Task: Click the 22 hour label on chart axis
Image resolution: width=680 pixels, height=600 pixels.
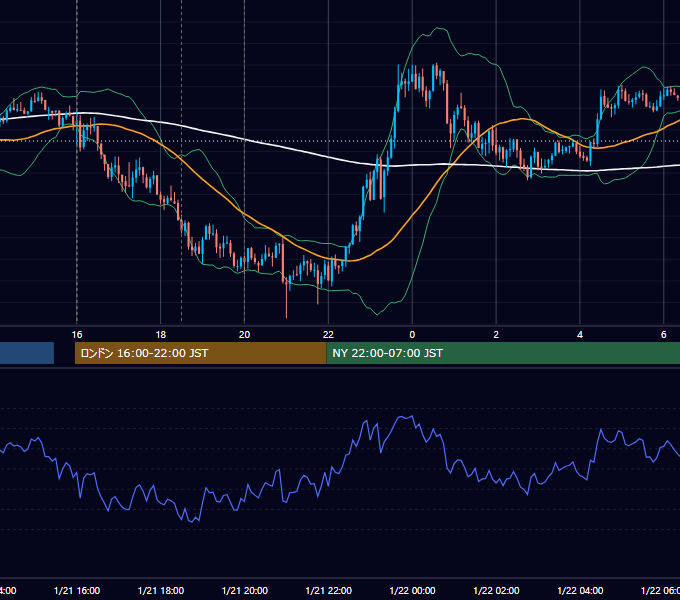Action: [x=328, y=334]
